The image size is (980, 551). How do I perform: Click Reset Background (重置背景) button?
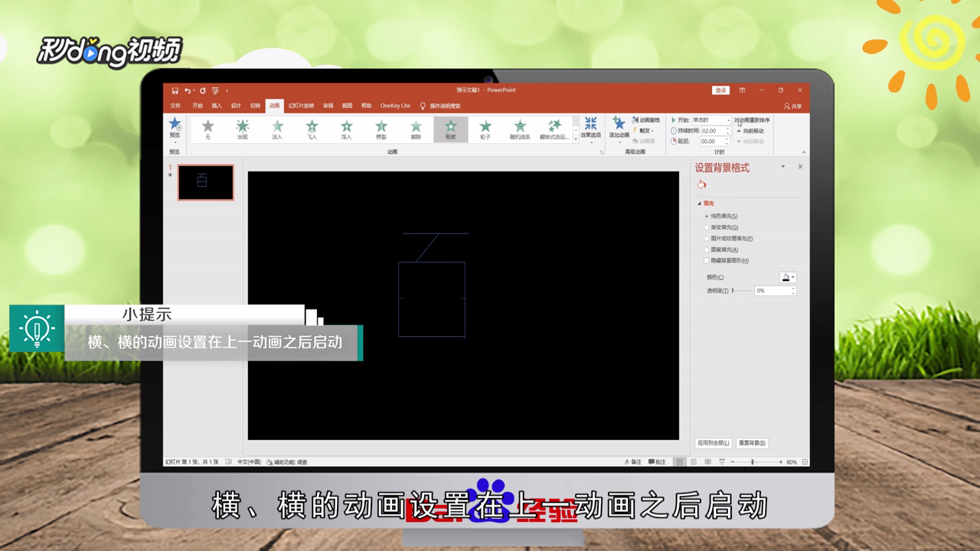click(x=752, y=443)
